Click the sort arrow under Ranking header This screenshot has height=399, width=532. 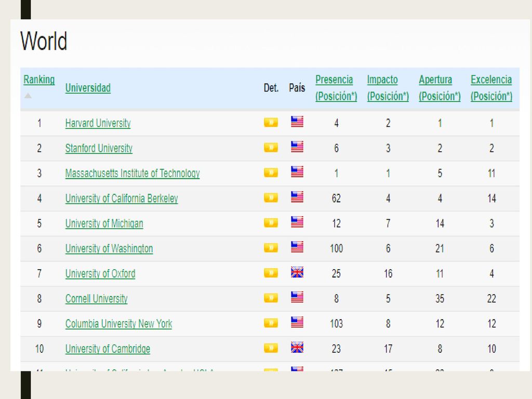pos(28,96)
